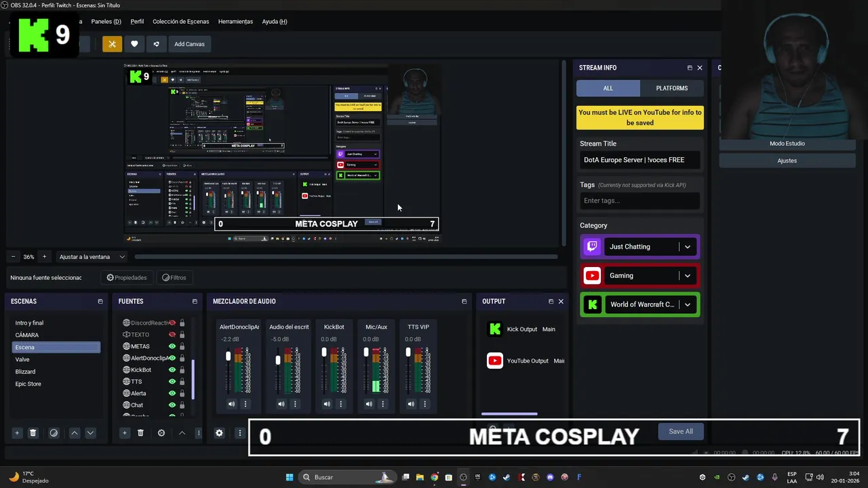Click Modo Estudio button
The width and height of the screenshot is (868, 488).
point(787,144)
